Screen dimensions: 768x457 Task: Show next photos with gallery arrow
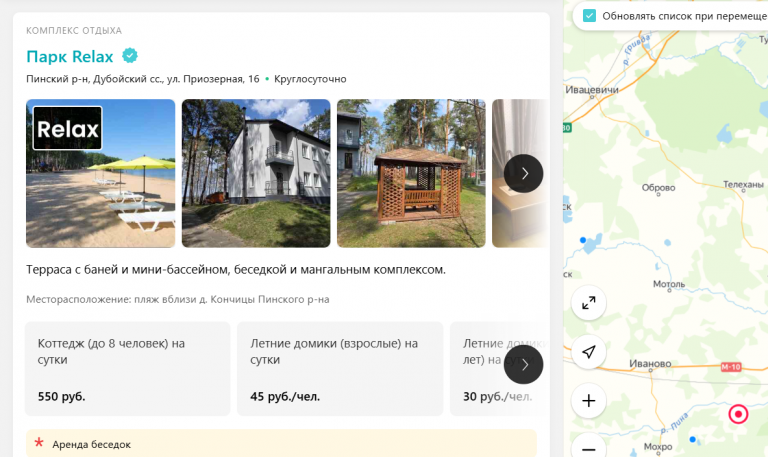point(524,173)
